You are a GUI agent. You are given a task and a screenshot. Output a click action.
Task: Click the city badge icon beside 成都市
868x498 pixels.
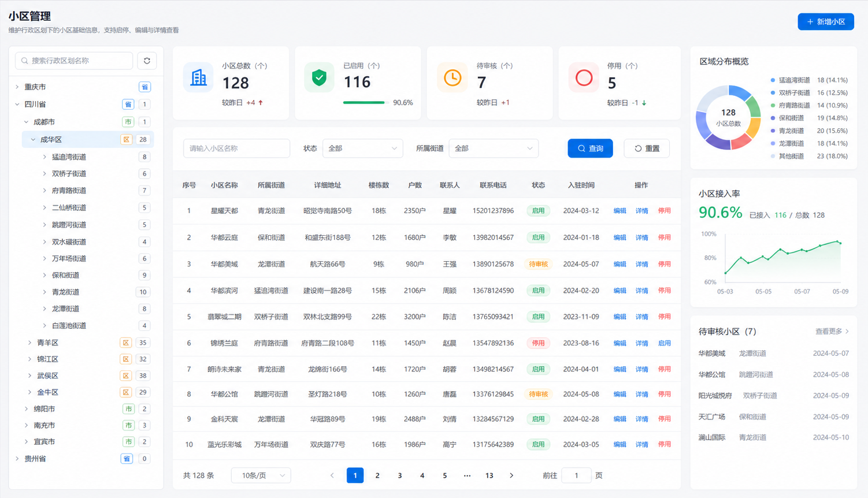click(128, 122)
